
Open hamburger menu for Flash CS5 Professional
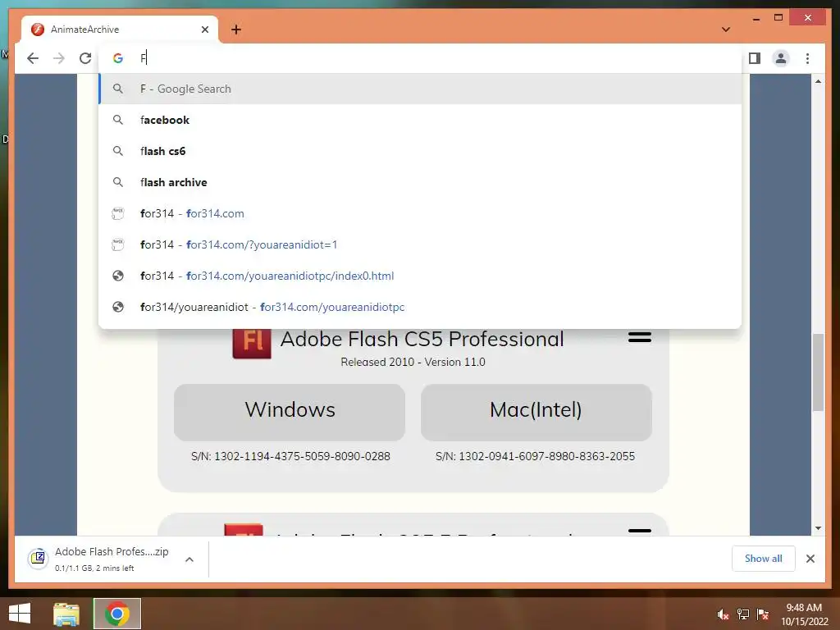(x=640, y=337)
